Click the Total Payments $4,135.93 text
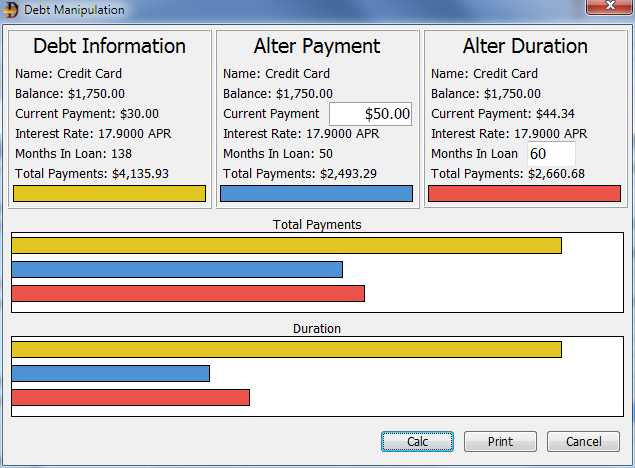 [92, 174]
